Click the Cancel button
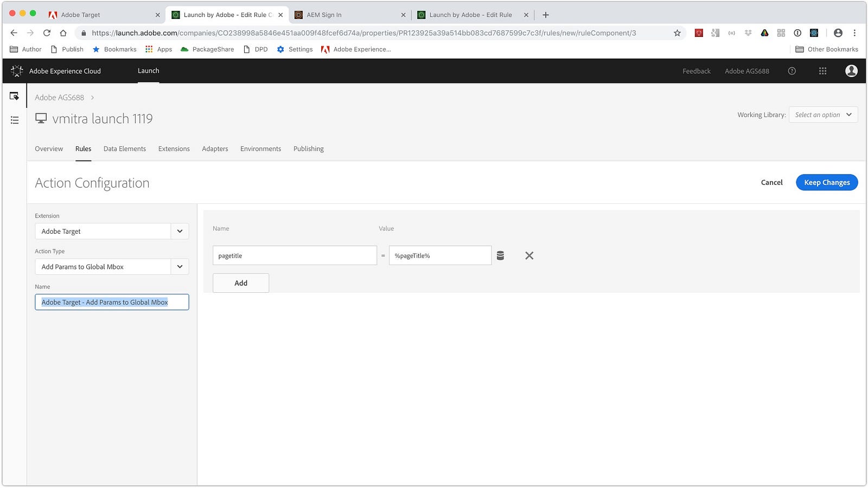Image resolution: width=868 pixels, height=488 pixels. 771,182
